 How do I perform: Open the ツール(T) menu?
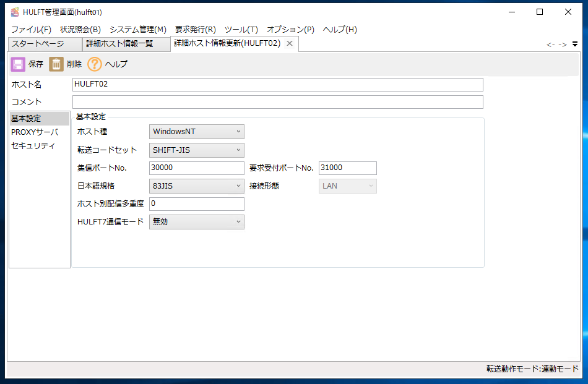click(241, 30)
